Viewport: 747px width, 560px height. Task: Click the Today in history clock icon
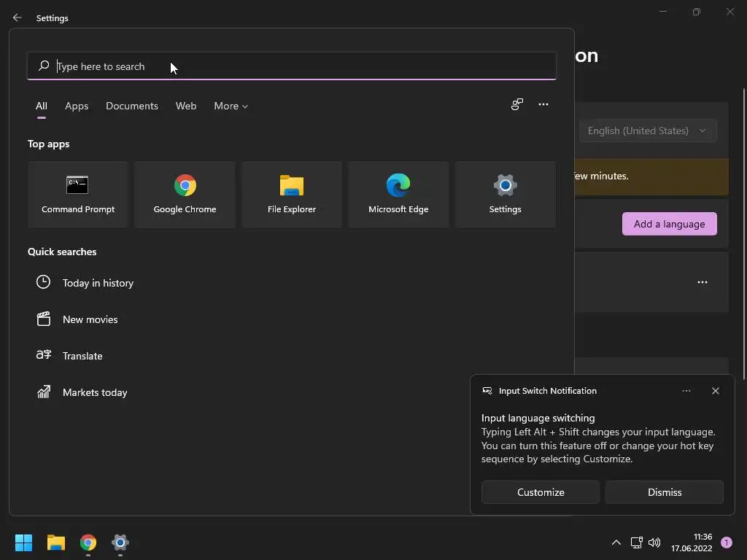43,282
